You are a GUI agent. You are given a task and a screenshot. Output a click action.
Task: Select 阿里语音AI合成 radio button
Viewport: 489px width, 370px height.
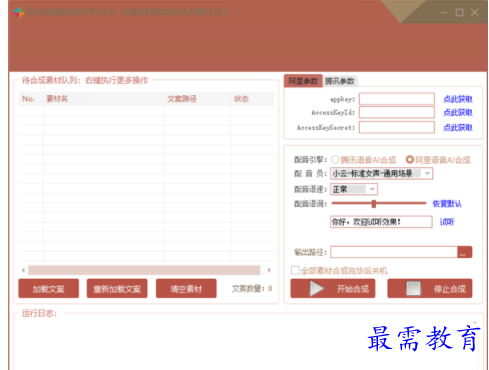tap(410, 160)
